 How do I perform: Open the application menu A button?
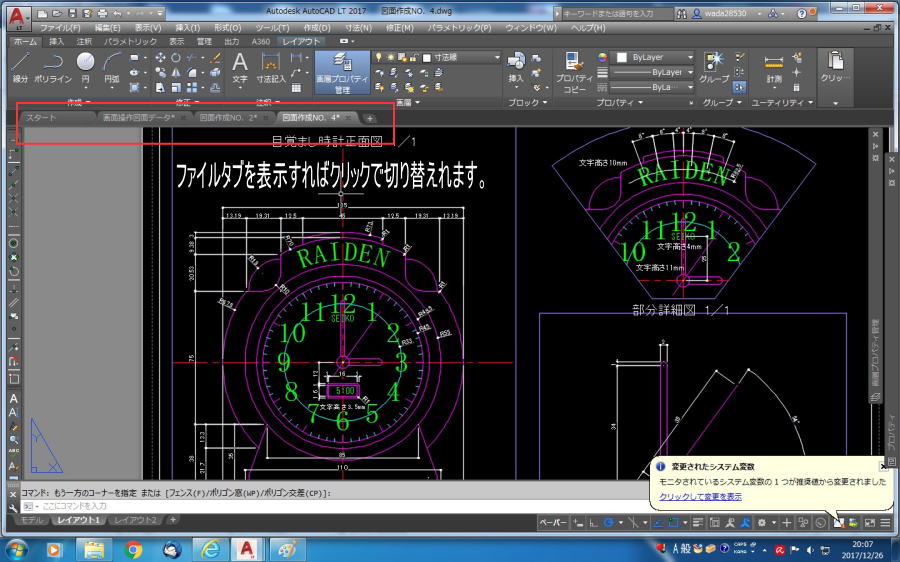(19, 17)
